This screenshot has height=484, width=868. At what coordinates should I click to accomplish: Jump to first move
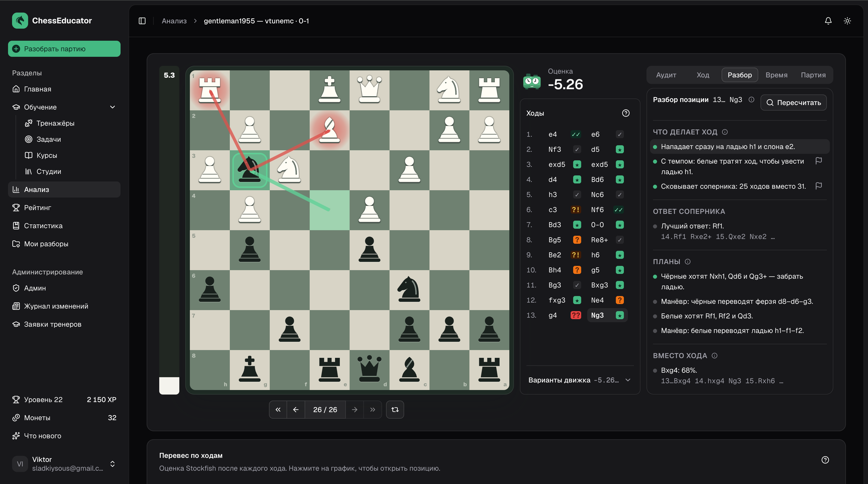point(278,410)
